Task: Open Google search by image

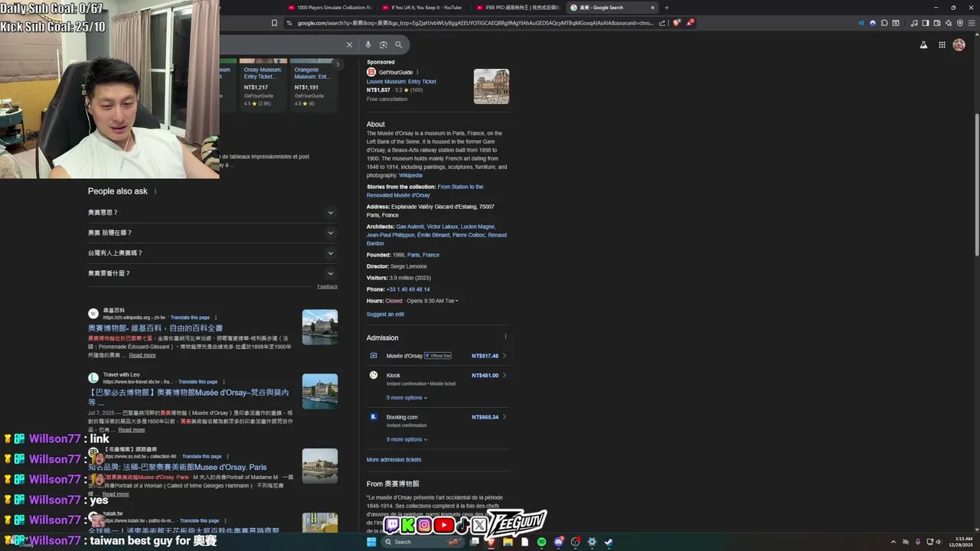Action: click(x=384, y=45)
